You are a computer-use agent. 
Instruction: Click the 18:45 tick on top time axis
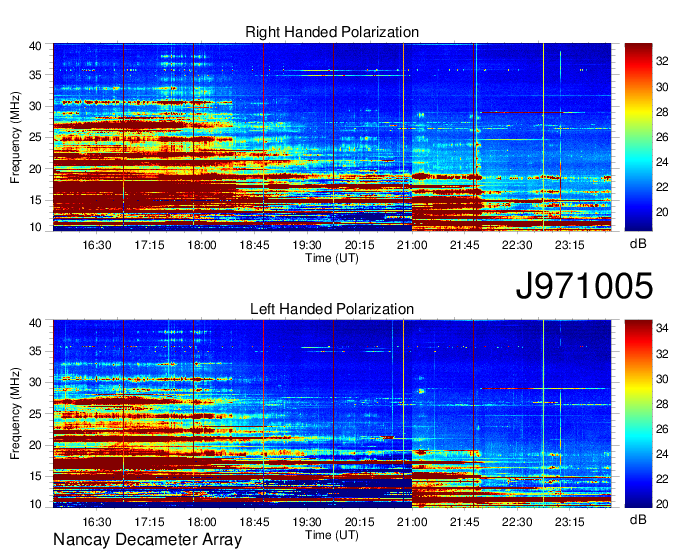(x=255, y=245)
